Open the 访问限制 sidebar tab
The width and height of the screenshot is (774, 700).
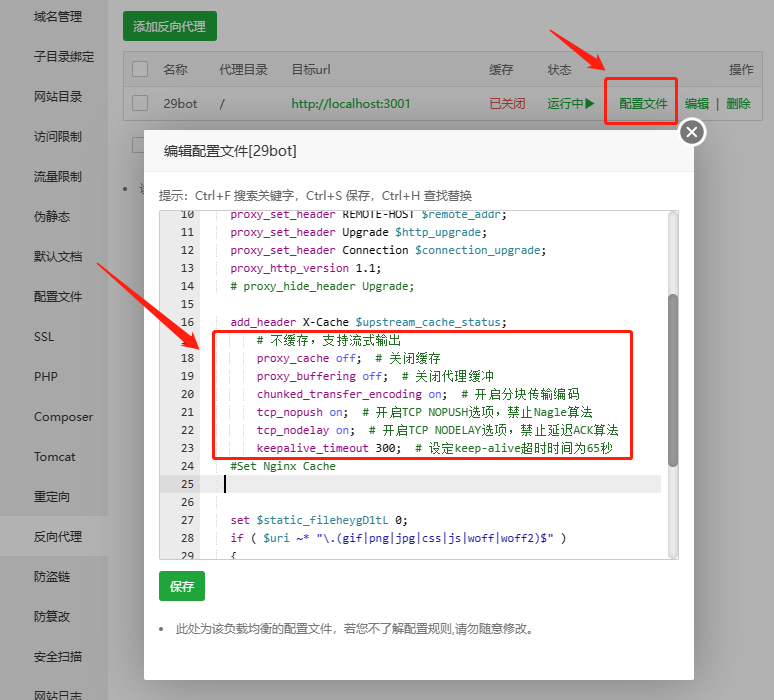[58, 137]
